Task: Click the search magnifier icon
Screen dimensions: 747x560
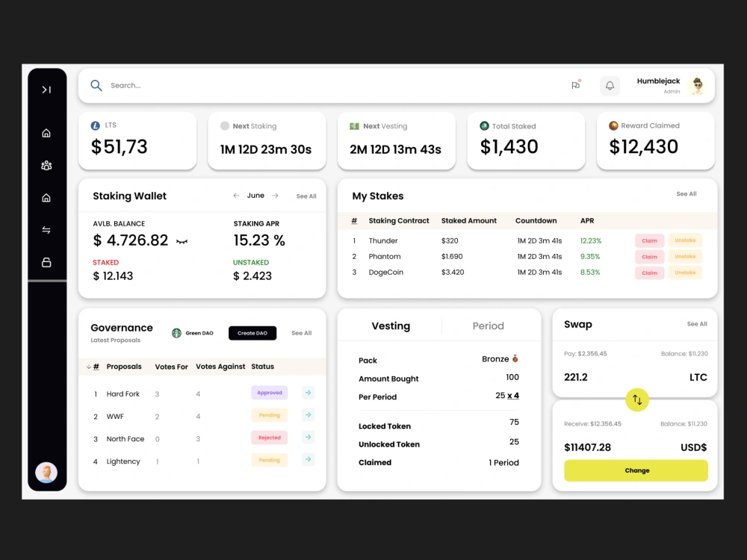Action: coord(96,85)
